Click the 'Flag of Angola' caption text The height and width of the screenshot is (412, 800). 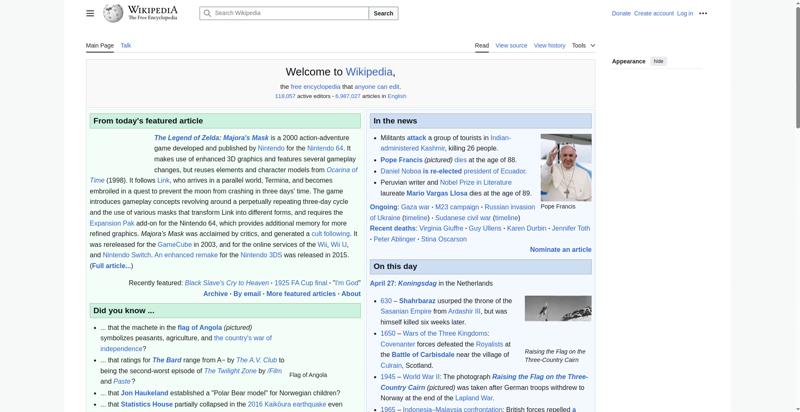coord(308,375)
